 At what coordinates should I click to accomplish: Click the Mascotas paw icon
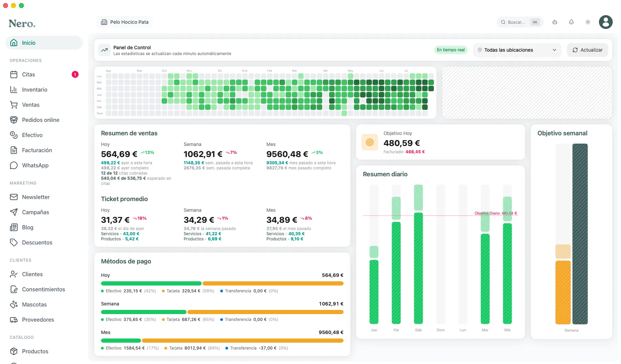click(x=14, y=304)
